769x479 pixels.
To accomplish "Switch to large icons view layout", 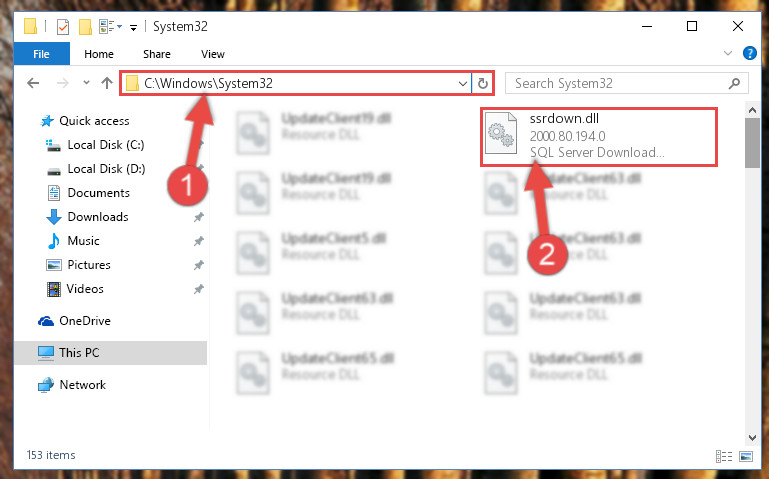I will point(746,456).
